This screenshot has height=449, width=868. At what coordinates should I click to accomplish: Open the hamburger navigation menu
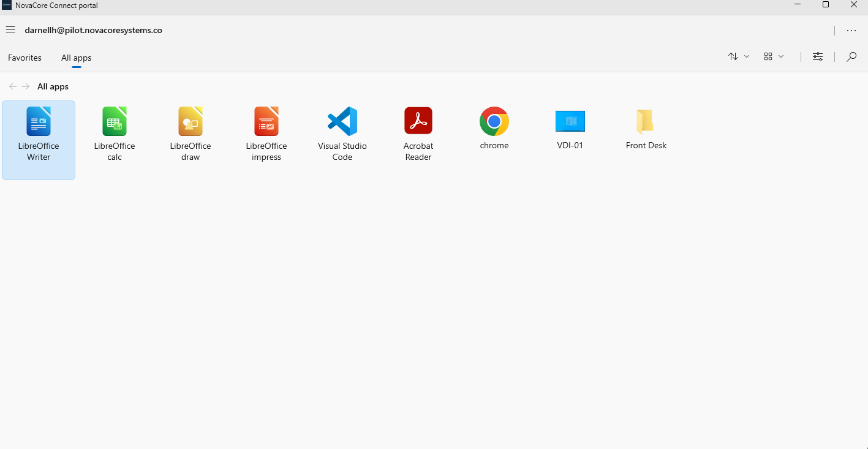pyautogui.click(x=10, y=30)
